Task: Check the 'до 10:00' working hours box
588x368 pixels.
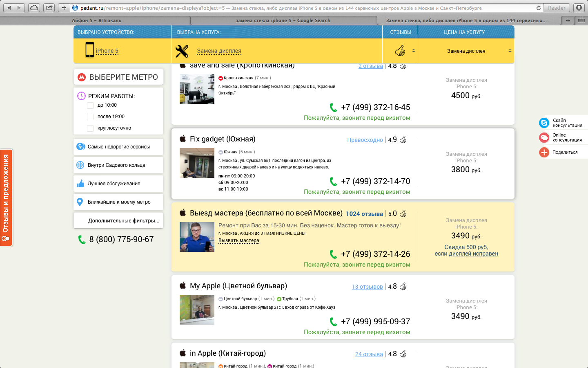Action: click(x=90, y=105)
